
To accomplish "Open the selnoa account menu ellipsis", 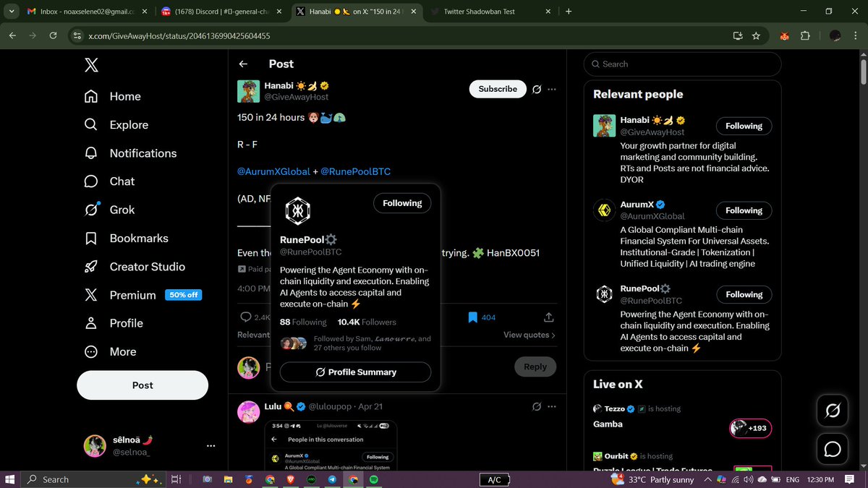I will [x=210, y=446].
